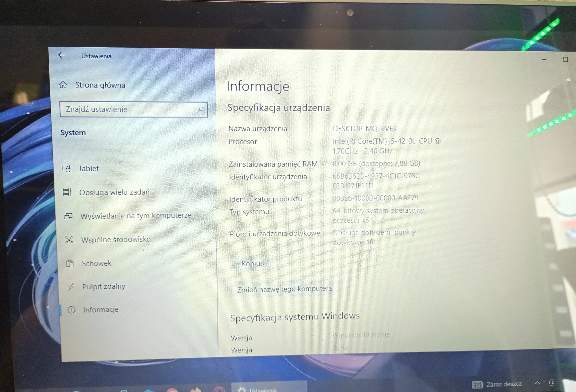Click Identyfikator produktu label
576x392 pixels.
265,199
